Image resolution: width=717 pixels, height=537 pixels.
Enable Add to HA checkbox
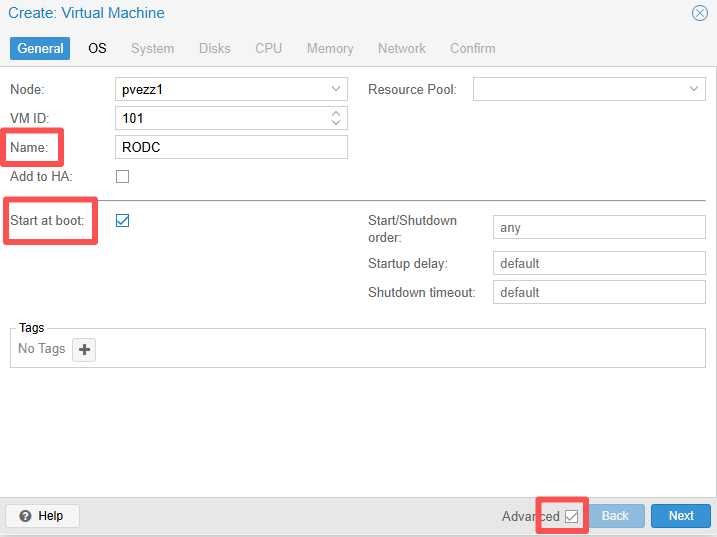coord(123,177)
